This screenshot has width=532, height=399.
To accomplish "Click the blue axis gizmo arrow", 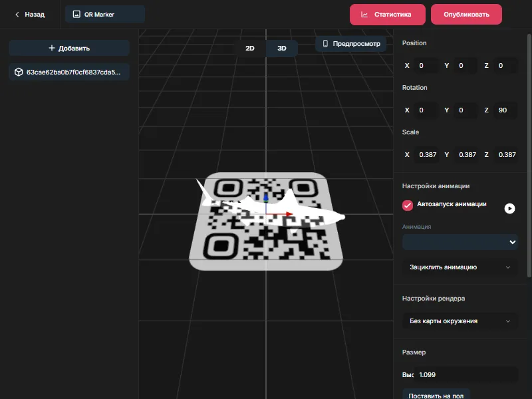I will [x=266, y=197].
